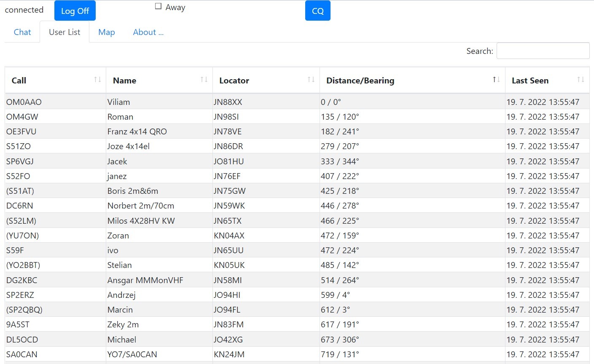Select call sign 9A5ST

click(18, 324)
